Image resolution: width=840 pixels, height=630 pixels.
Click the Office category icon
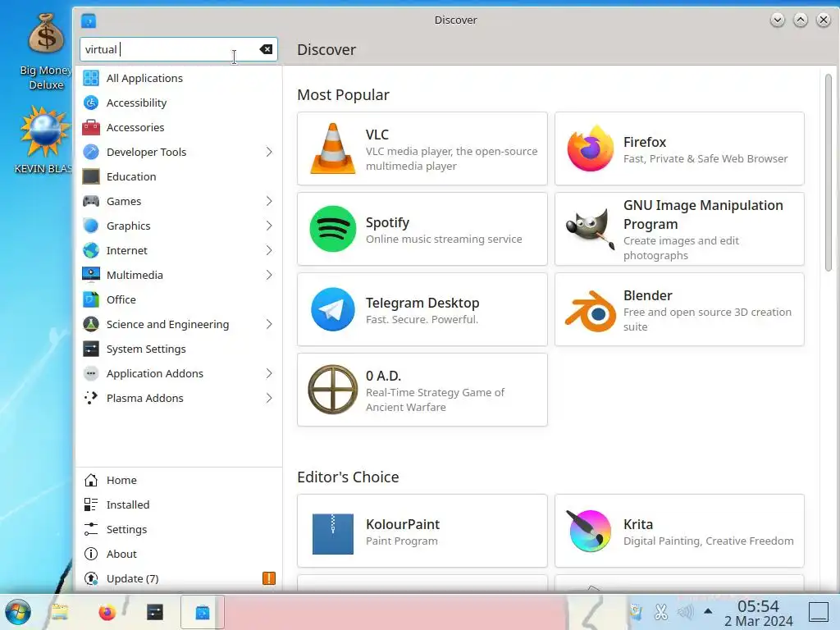click(91, 299)
